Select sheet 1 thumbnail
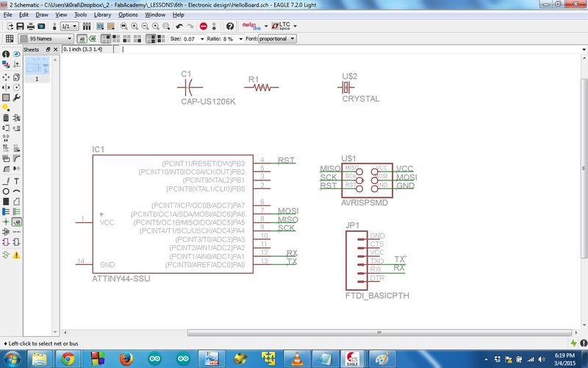 point(37,69)
